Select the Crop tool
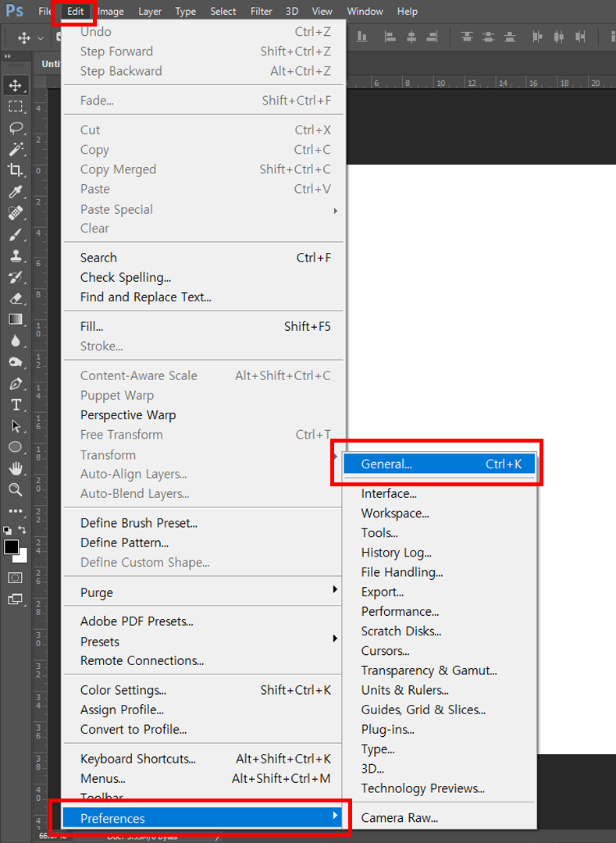Screen dimensions: 616x843 click(x=15, y=170)
